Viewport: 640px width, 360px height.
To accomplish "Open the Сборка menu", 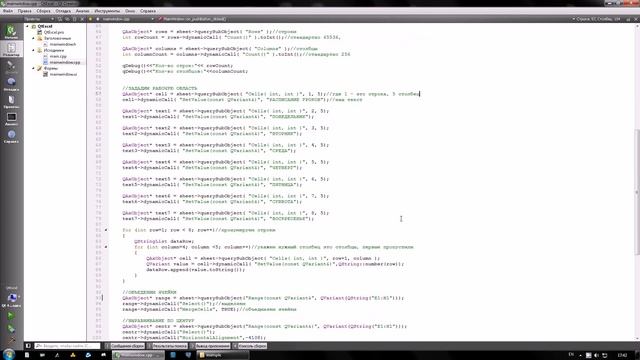I will coord(43,11).
